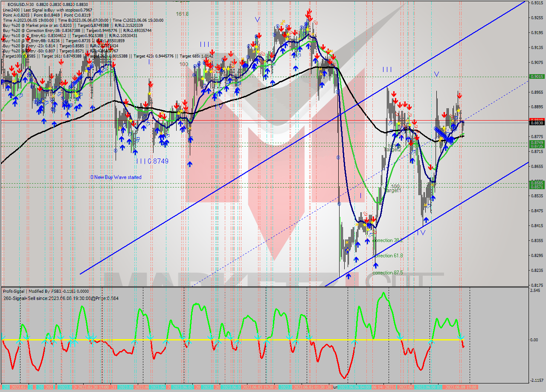Click the 0.8355 price axis label
This screenshot has width=546, height=392.
point(537,241)
